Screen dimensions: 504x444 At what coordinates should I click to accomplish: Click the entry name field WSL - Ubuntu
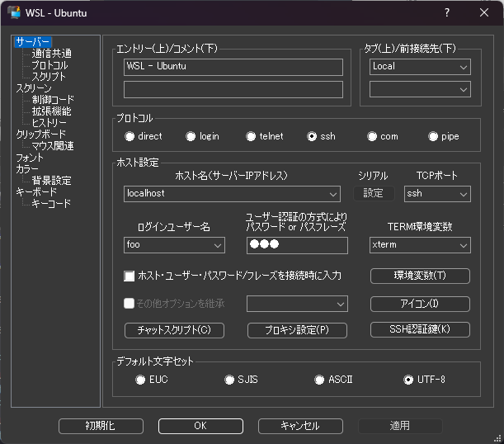pyautogui.click(x=233, y=67)
